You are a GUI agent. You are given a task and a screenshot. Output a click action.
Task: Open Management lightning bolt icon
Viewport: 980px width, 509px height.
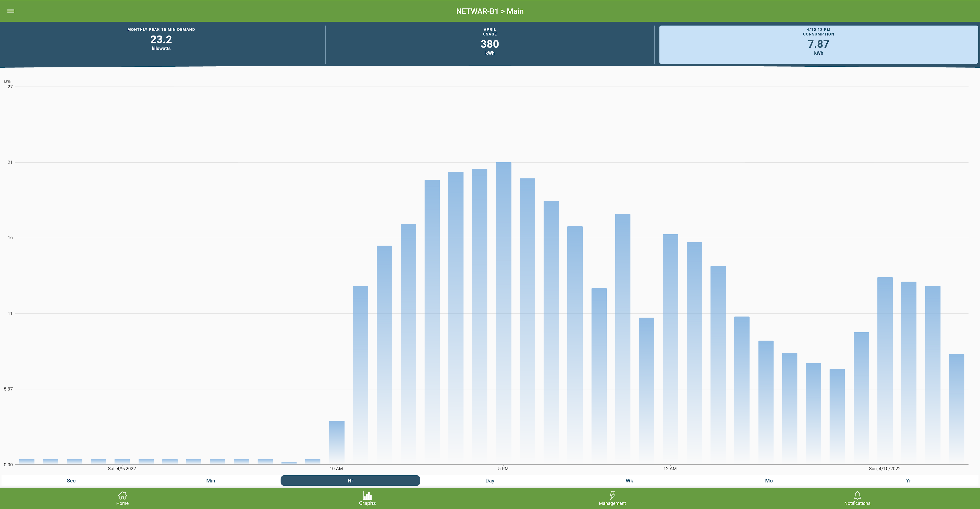(612, 495)
